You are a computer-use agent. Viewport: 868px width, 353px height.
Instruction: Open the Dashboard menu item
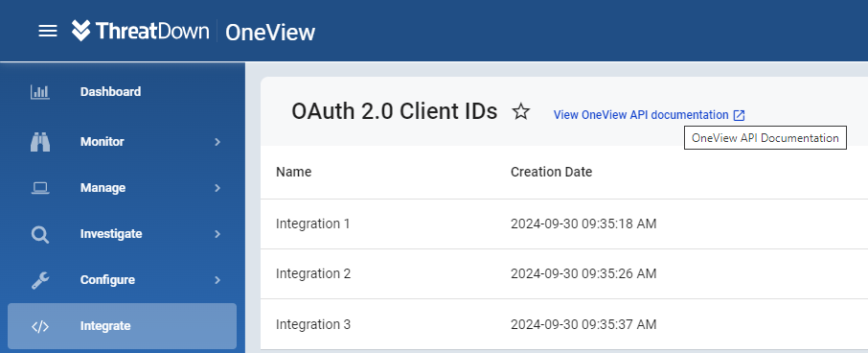tap(123, 92)
